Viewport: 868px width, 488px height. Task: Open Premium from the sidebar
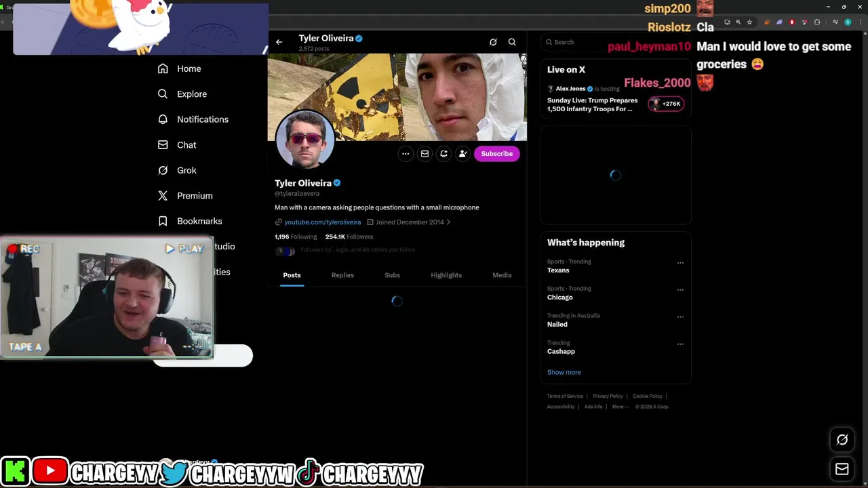pyautogui.click(x=184, y=196)
